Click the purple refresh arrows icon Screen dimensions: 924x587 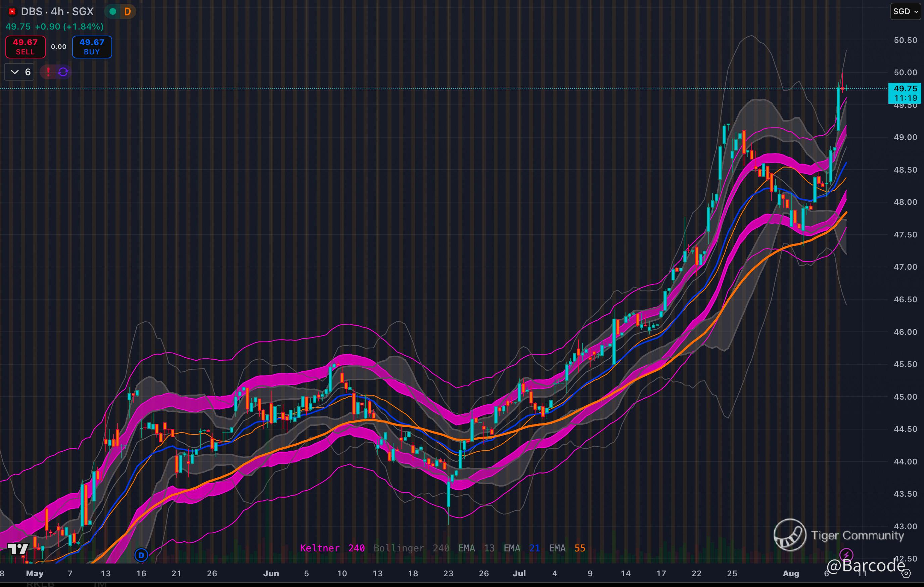(x=63, y=72)
